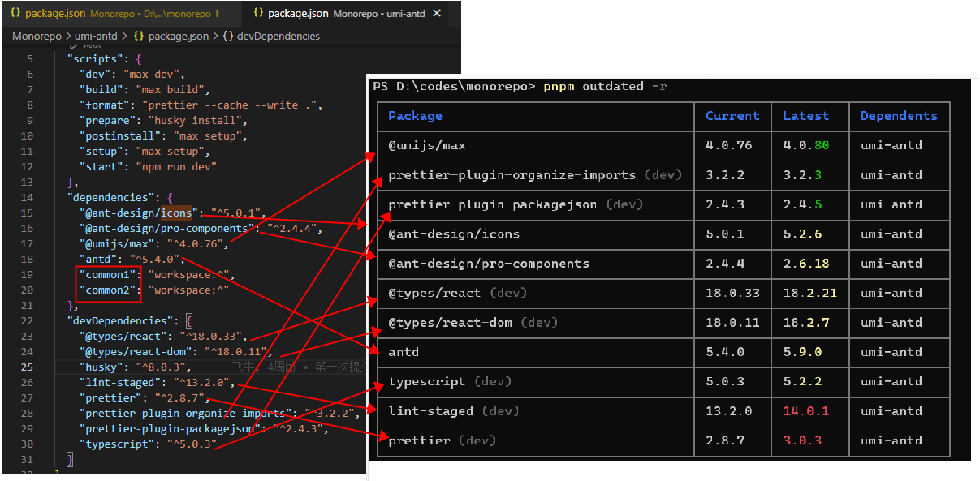Click @ant-design/icons in the terminal table
The width and height of the screenshot is (980, 481).
[x=454, y=234]
